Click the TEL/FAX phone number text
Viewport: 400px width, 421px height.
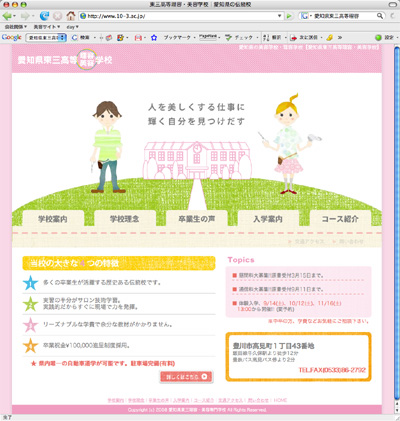(x=332, y=370)
